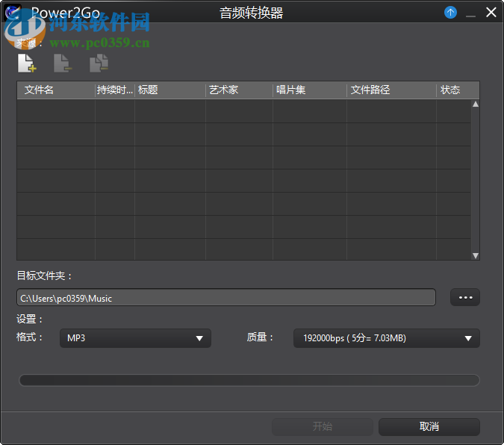Viewport: 504px width, 445px height.
Task: Sort by 文件路径 column header
Action: [392, 90]
